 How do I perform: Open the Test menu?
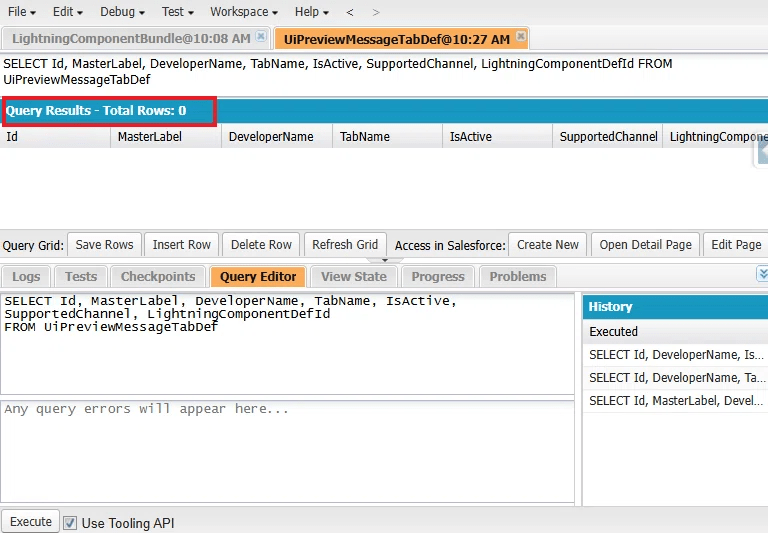tap(178, 12)
